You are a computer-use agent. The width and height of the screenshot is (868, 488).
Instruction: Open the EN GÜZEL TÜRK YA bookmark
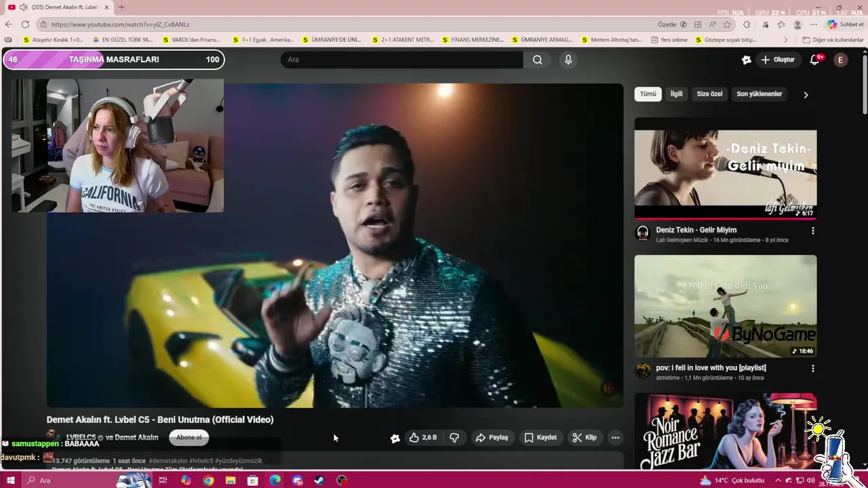pos(123,40)
